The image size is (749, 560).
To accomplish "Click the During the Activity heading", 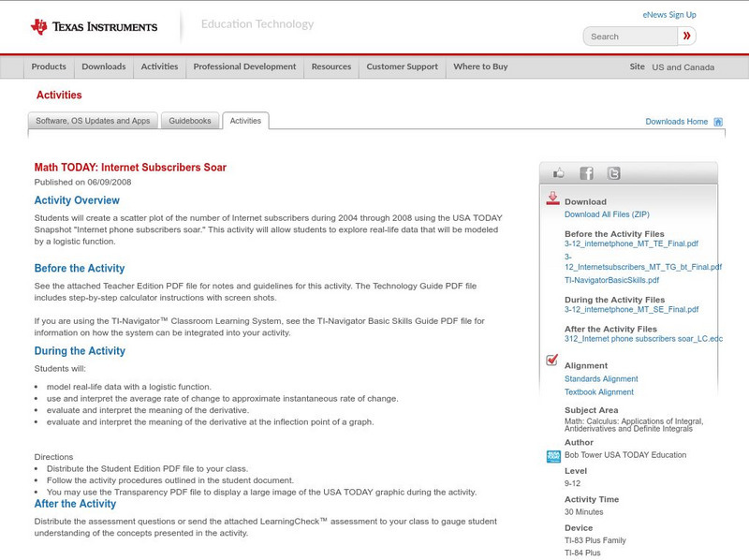I will click(80, 351).
